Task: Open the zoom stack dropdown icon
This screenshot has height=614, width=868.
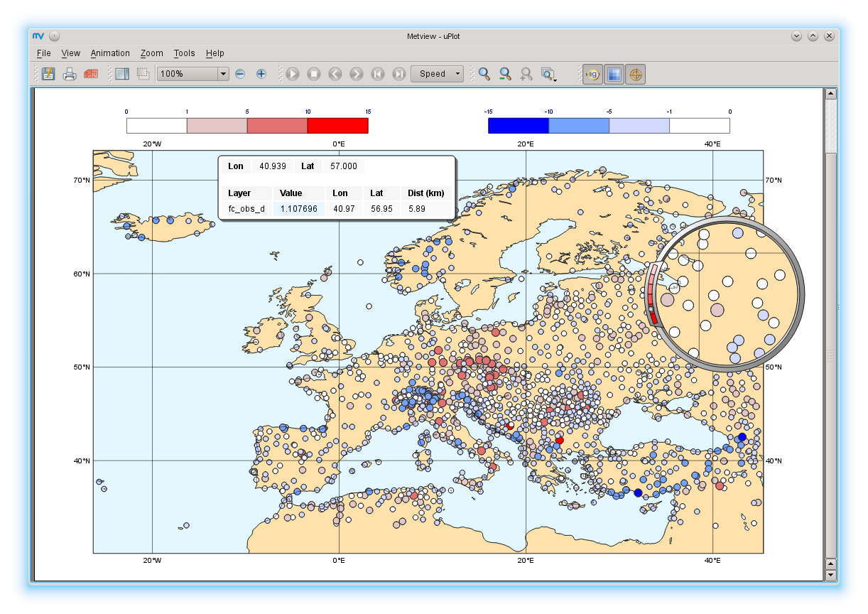Action: click(x=548, y=73)
